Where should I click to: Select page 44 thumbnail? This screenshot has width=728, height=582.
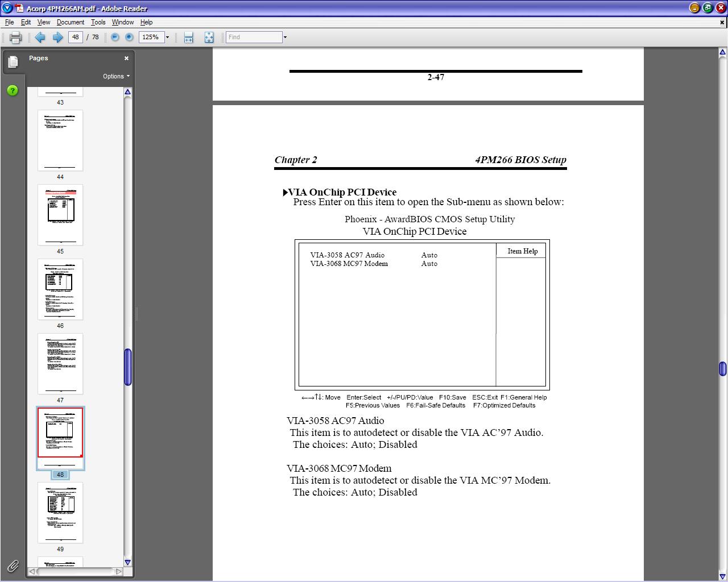[x=60, y=140]
